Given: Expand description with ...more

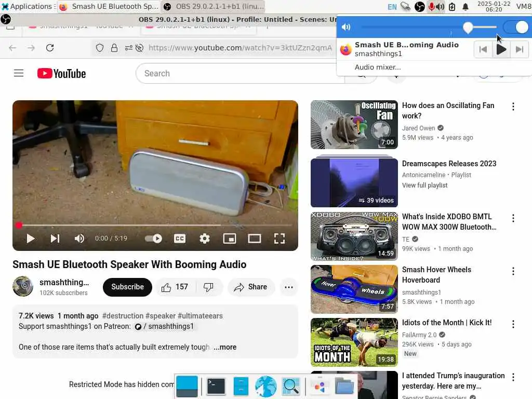Looking at the screenshot, I should pos(225,347).
